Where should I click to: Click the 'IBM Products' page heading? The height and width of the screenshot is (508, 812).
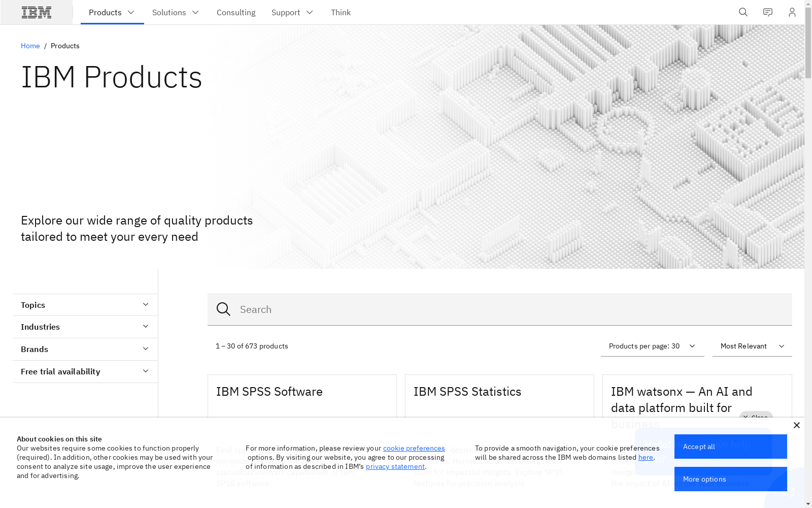pos(112,77)
